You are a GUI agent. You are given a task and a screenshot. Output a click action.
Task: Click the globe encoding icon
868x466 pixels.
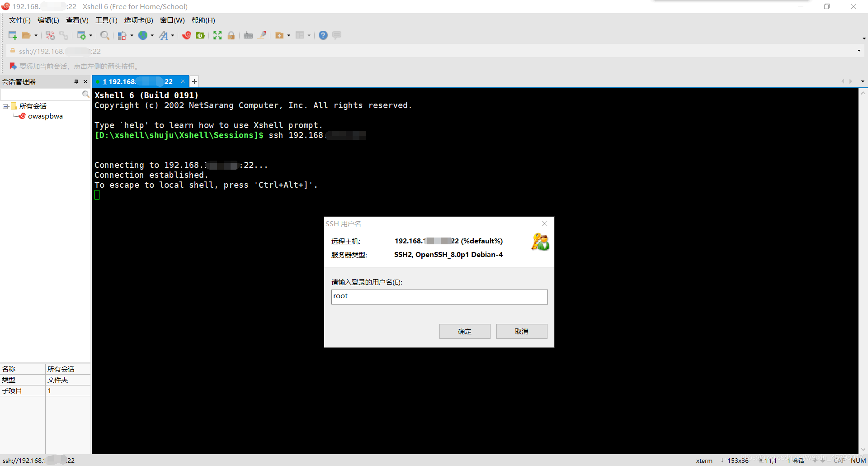coord(143,35)
